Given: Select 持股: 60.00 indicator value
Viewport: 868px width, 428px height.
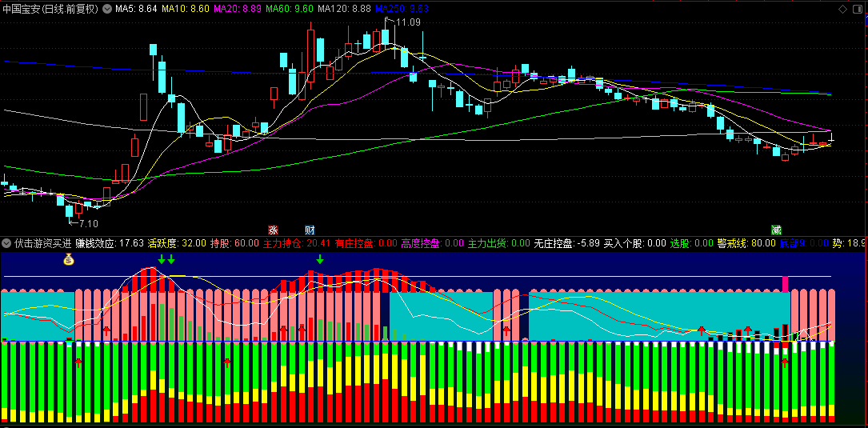Looking at the screenshot, I should click(234, 242).
